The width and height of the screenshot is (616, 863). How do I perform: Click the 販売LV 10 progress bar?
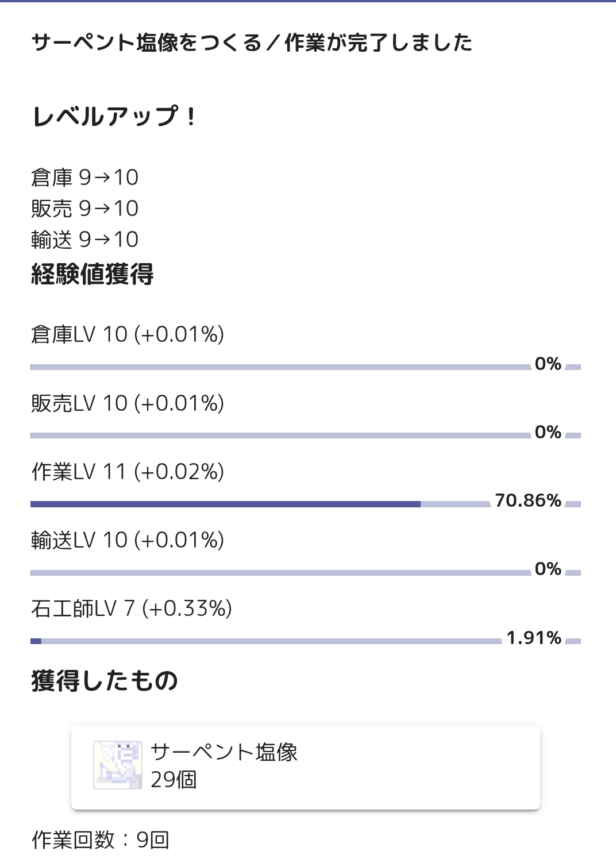[306, 436]
